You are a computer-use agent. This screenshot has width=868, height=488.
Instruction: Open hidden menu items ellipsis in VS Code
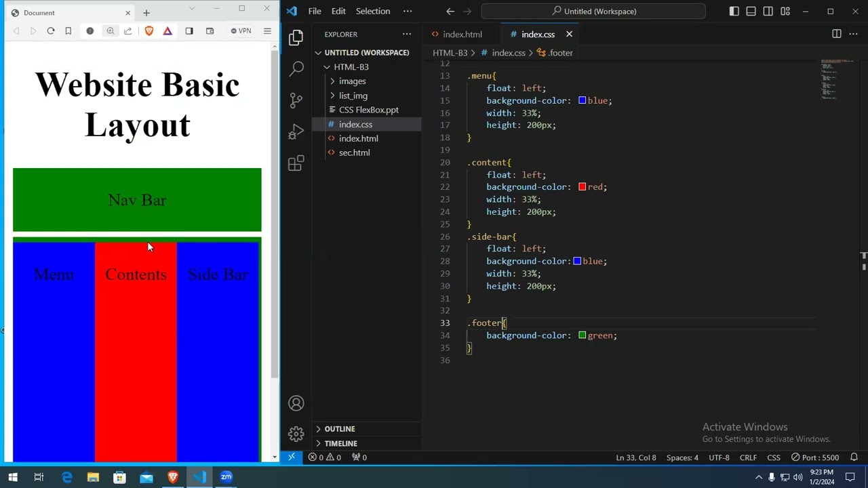pos(407,11)
